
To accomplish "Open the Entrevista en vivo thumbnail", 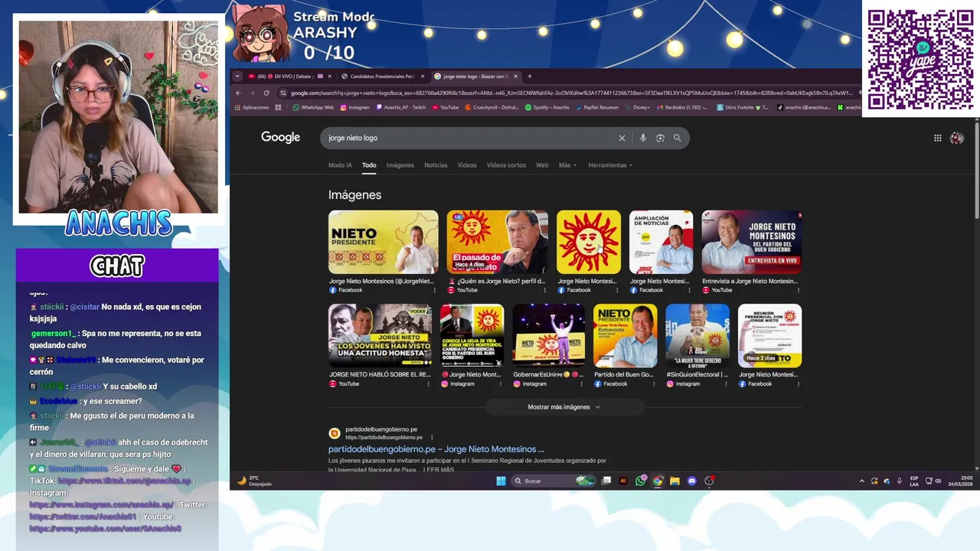I will point(752,242).
